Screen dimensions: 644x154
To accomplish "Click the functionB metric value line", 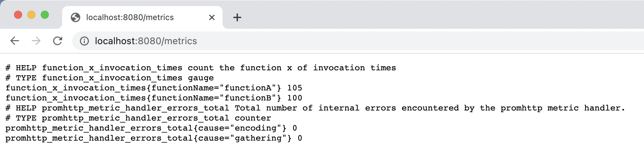I will point(154,98).
